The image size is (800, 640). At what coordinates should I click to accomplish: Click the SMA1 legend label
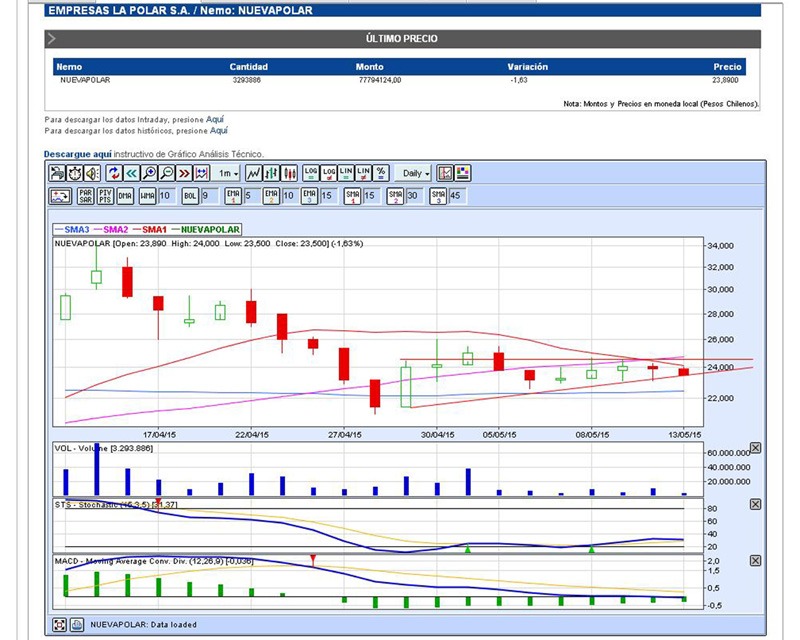coord(154,230)
